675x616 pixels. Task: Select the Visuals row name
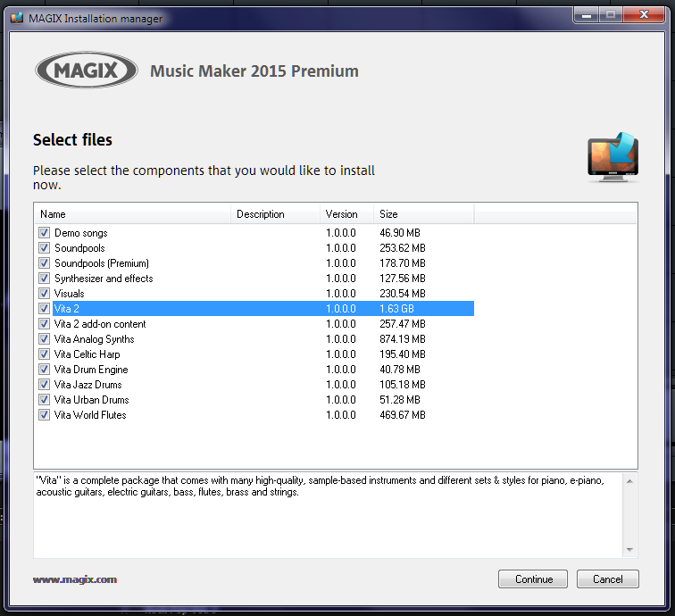coord(70,294)
